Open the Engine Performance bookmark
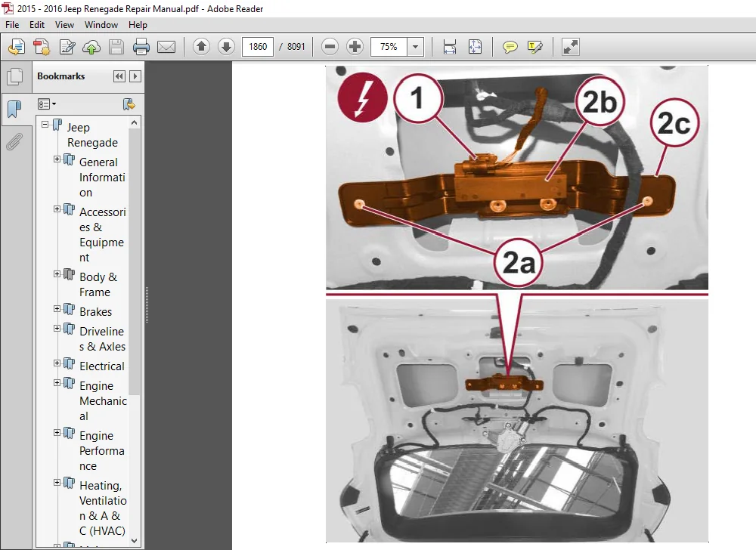The image size is (756, 550). click(x=102, y=451)
